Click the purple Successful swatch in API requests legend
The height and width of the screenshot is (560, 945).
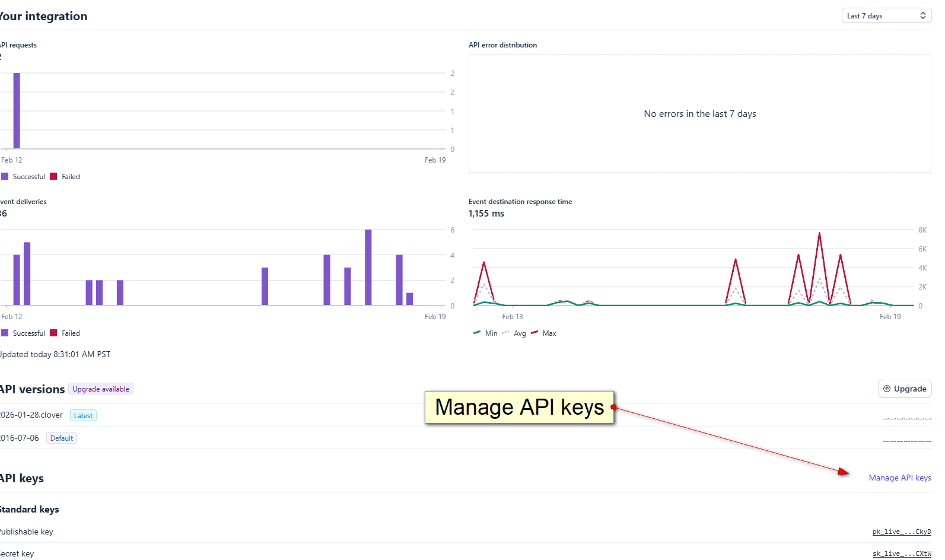point(5,177)
